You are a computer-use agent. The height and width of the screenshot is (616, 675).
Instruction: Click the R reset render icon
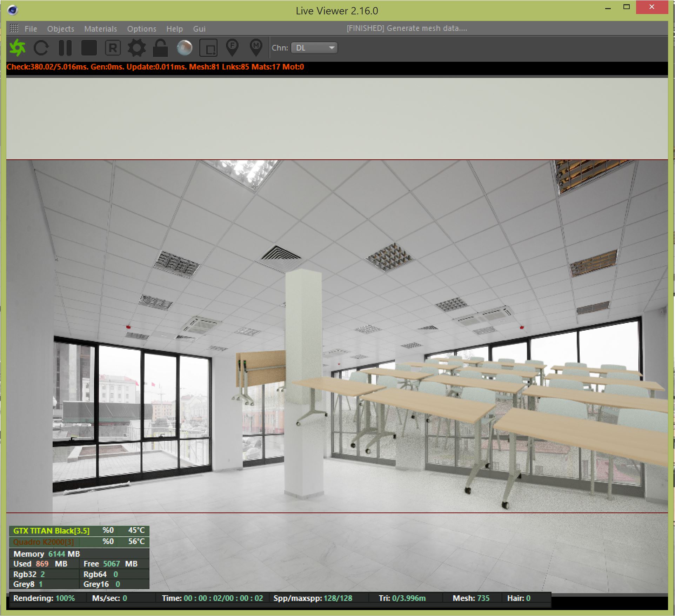tap(113, 48)
